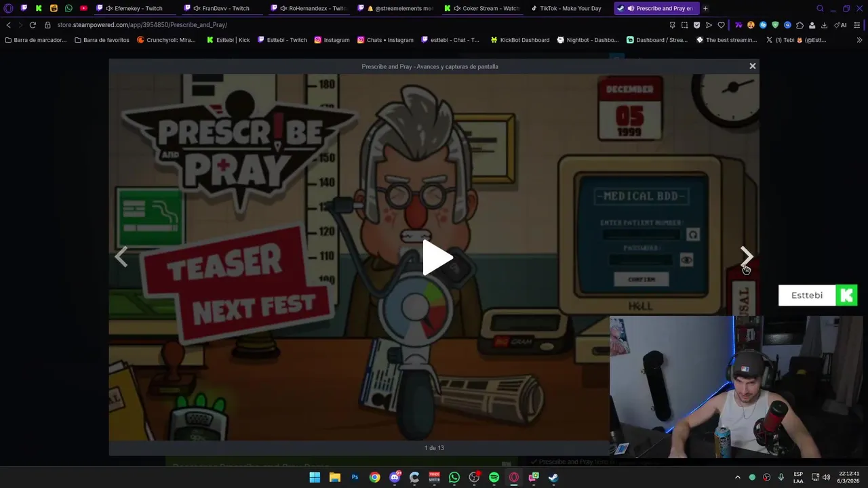Viewport: 868px width, 488px height.
Task: Open taskbar volume control
Action: (826, 477)
